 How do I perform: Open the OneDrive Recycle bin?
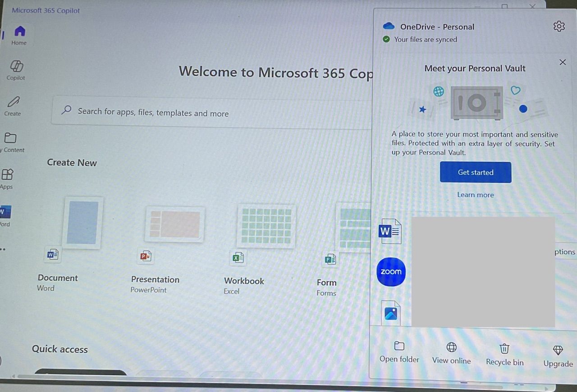coord(505,355)
